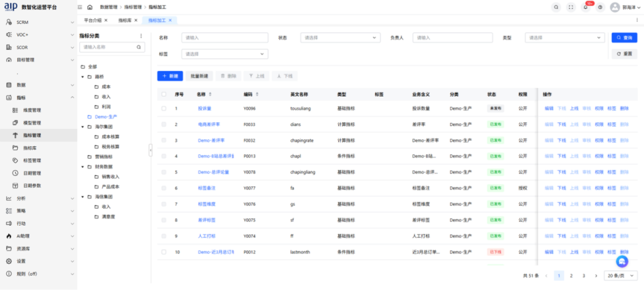Open the 20条/页 page size dropdown
The height and width of the screenshot is (290, 644).
621,276
